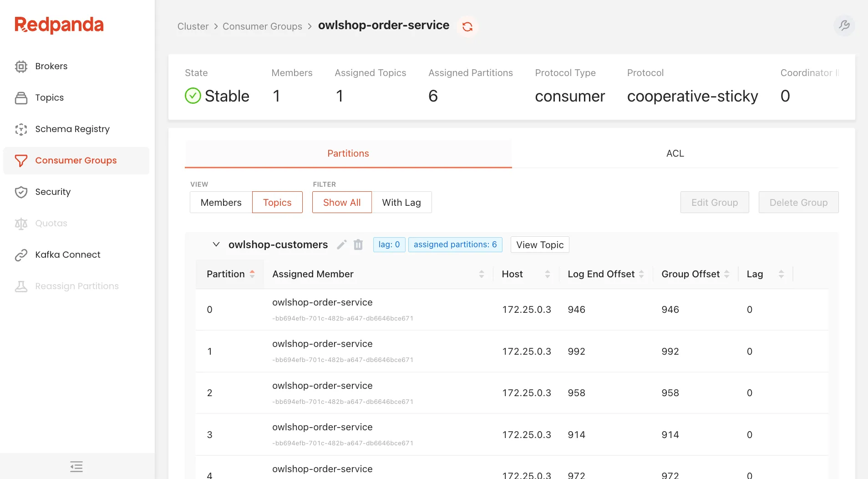
Task: Switch view to Members
Action: 221,203
